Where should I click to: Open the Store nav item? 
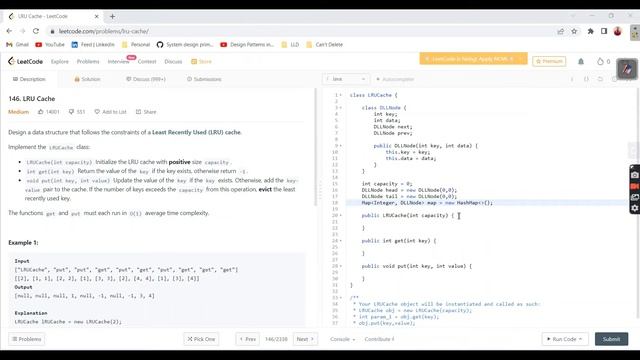(x=201, y=62)
